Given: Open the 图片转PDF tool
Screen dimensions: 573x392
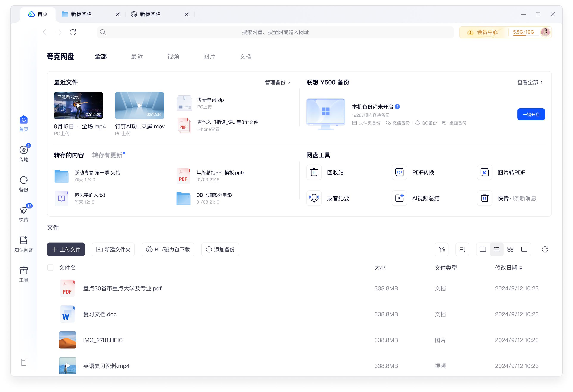Looking at the screenshot, I should (501, 172).
